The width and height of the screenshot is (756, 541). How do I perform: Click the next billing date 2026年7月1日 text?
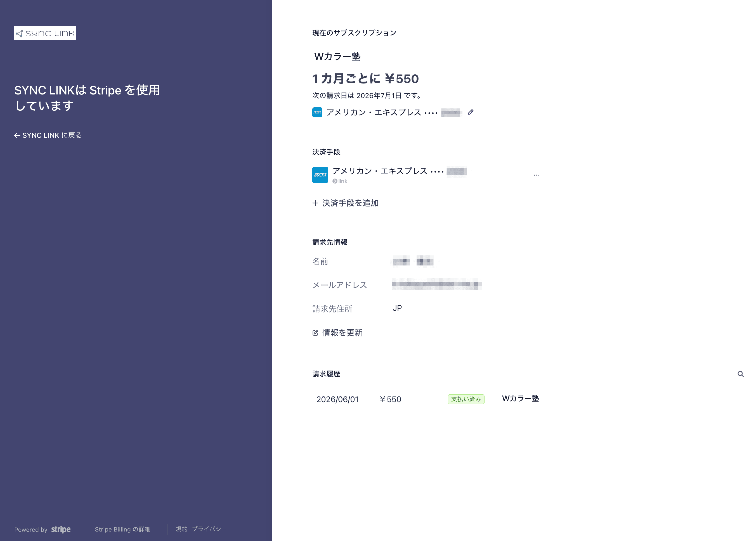pyautogui.click(x=379, y=96)
